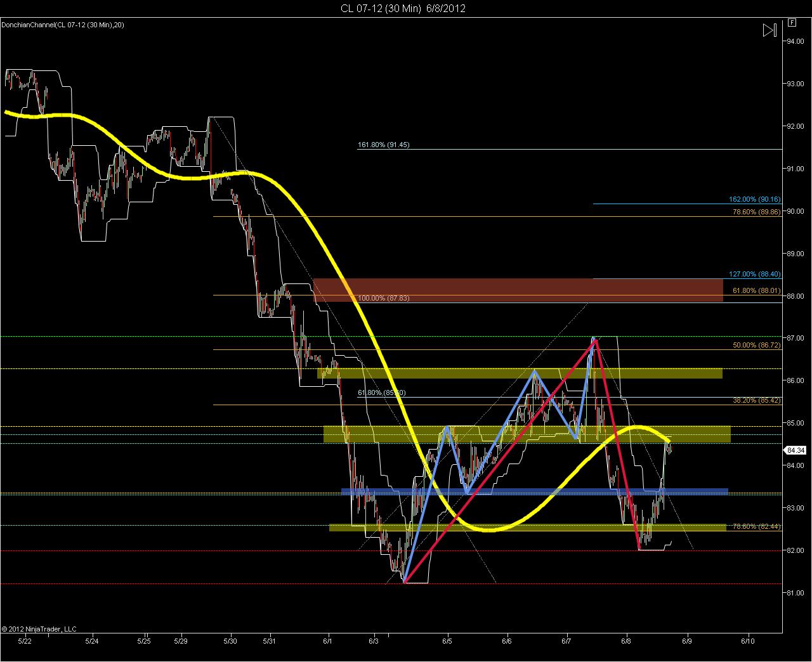Click the 5/25 date on the time axis
The image size is (812, 662).
145,642
